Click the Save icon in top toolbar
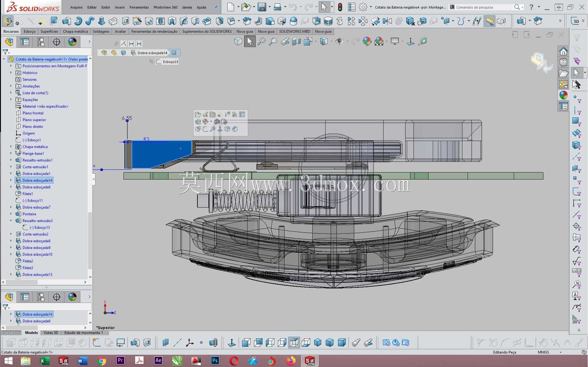Image resolution: width=588 pixels, height=367 pixels. click(x=262, y=7)
